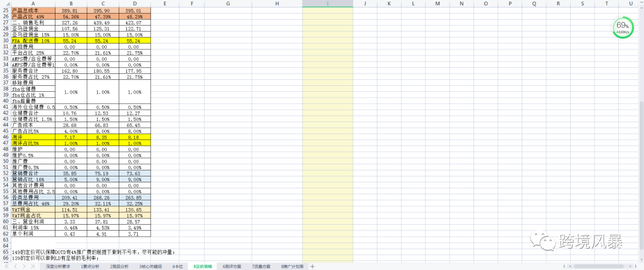The image size is (644, 270).
Task: Go to previous sheet using navigation arrow
Action: tap(15, 266)
